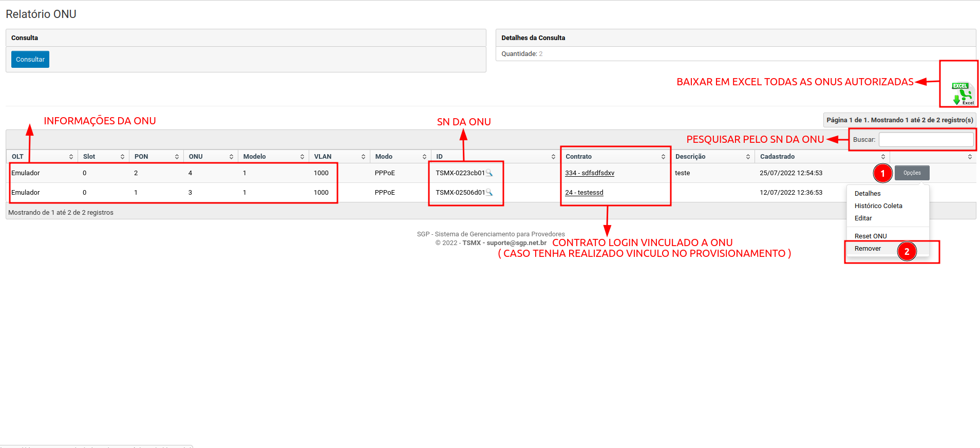
Task: Click the Buscar search input field
Action: click(926, 140)
